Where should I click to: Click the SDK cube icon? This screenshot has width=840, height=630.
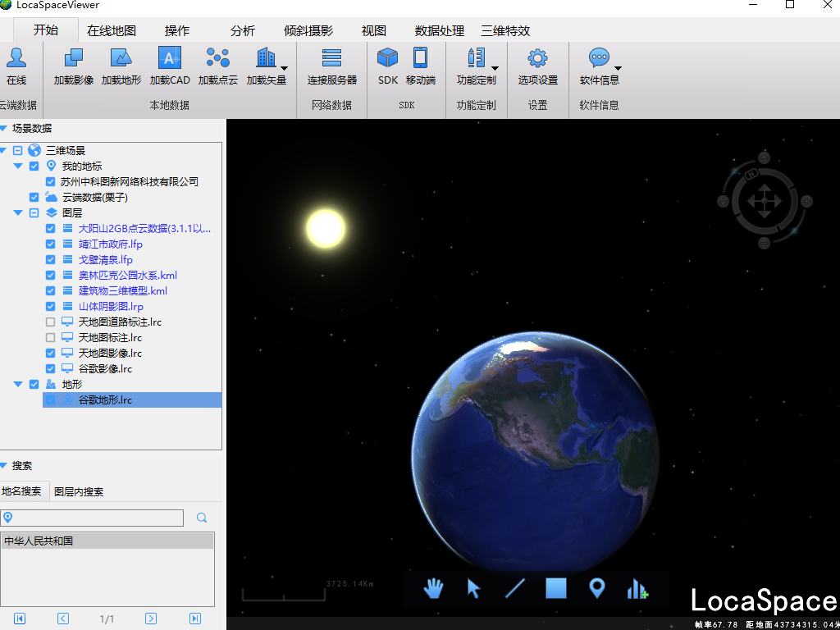387,58
